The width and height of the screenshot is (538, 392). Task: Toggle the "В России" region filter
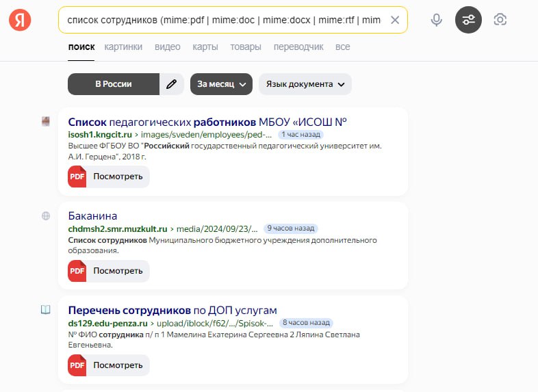tap(114, 84)
